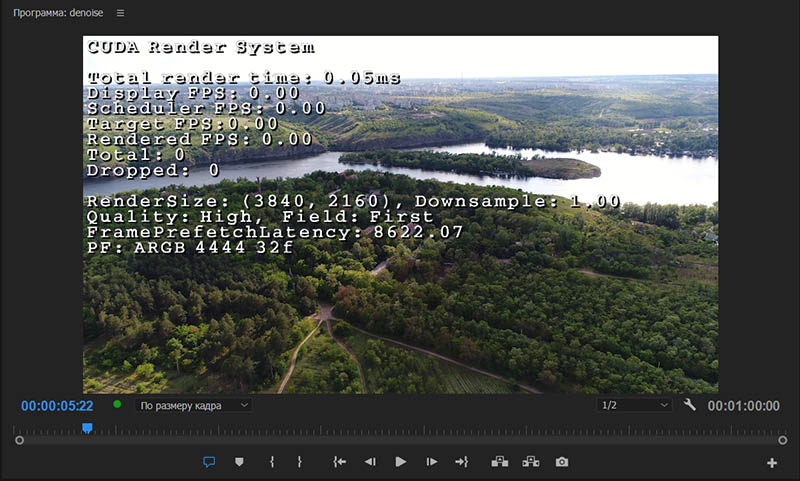
Task: Click the current timecode 00:00:05:22
Action: click(57, 406)
